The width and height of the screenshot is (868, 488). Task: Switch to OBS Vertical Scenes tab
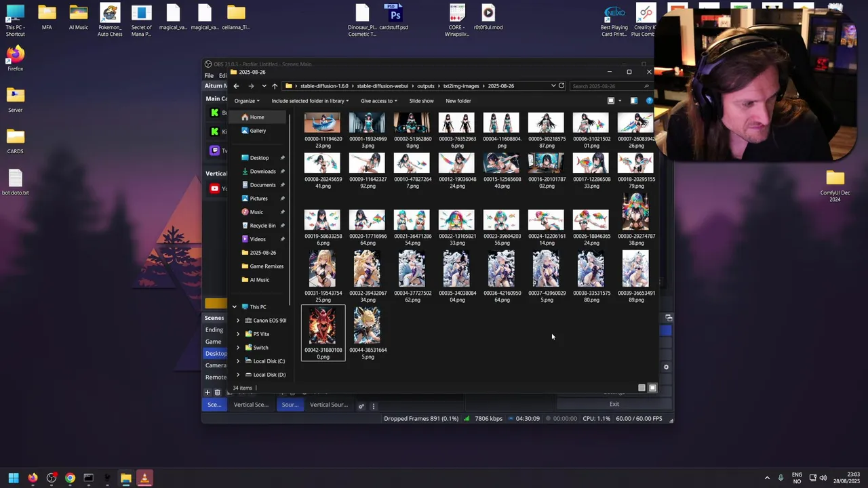(x=251, y=405)
